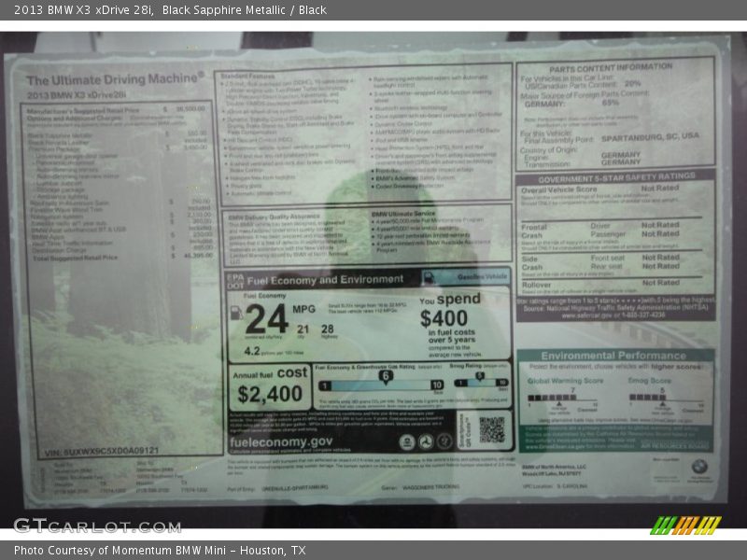The image size is (747, 560).
Task: Click the 'Environmental Performance' header
Action: 613,356
